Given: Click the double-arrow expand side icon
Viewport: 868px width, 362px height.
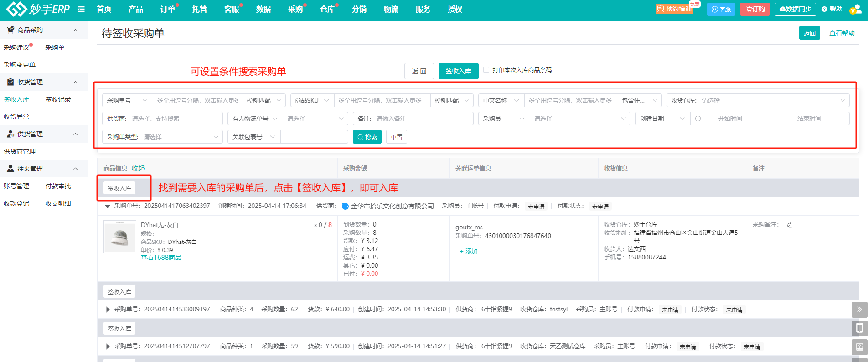Looking at the screenshot, I should 859,310.
